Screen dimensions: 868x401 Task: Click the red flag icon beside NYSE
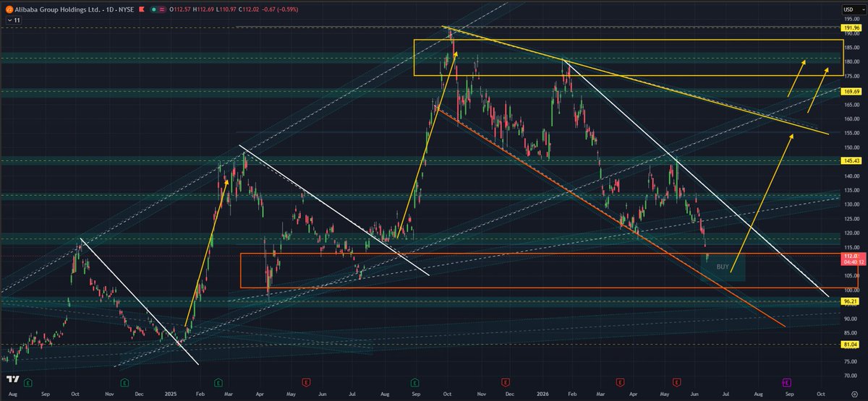coord(142,10)
